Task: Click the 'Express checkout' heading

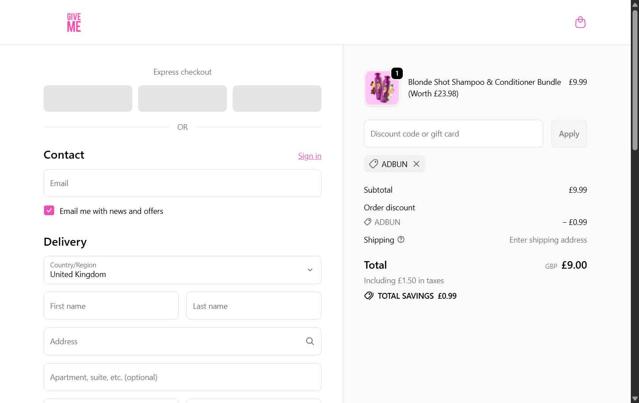Action: (x=183, y=72)
